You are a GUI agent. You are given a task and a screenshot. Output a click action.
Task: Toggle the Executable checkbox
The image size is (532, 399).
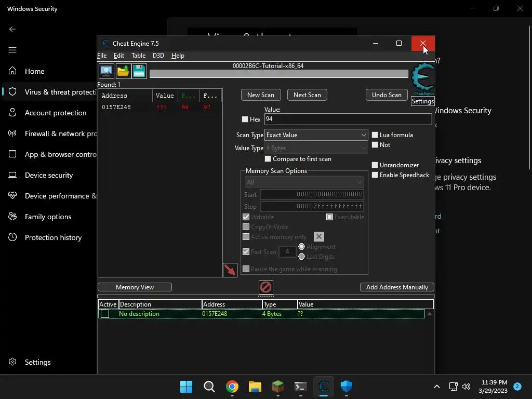pos(329,217)
